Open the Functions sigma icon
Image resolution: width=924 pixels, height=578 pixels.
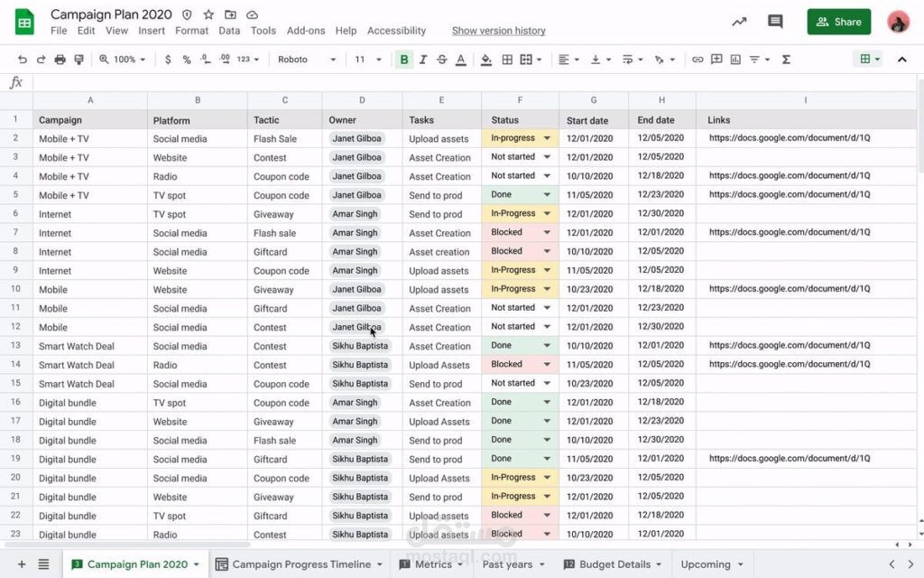786,60
